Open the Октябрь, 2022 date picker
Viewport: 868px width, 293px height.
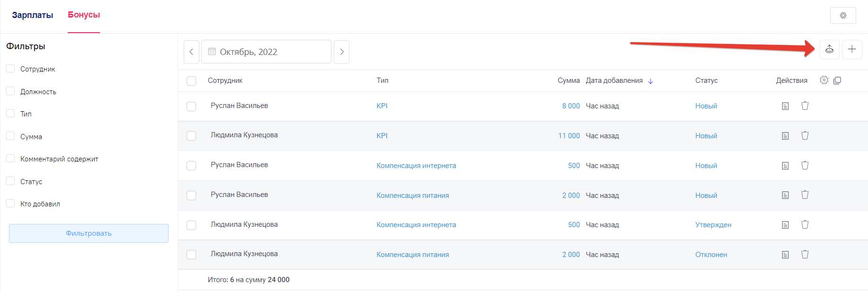tap(266, 52)
